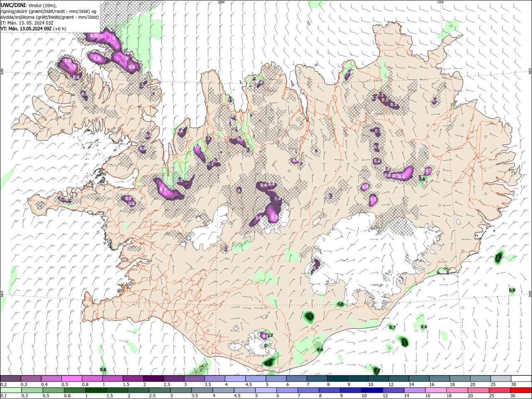Click the '20W' longitude label on the top edge
Image resolution: width=532 pixels, height=399 pixels.
[x=221, y=2]
